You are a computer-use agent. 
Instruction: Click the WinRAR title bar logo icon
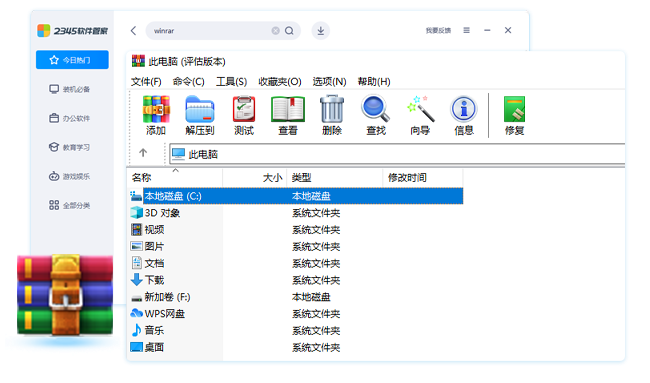(x=138, y=61)
